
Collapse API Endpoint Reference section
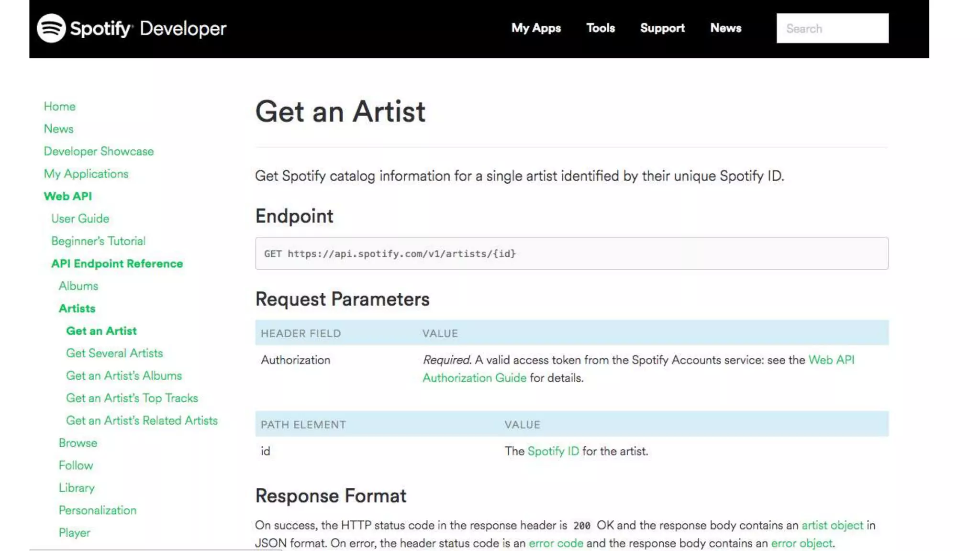[x=117, y=264]
